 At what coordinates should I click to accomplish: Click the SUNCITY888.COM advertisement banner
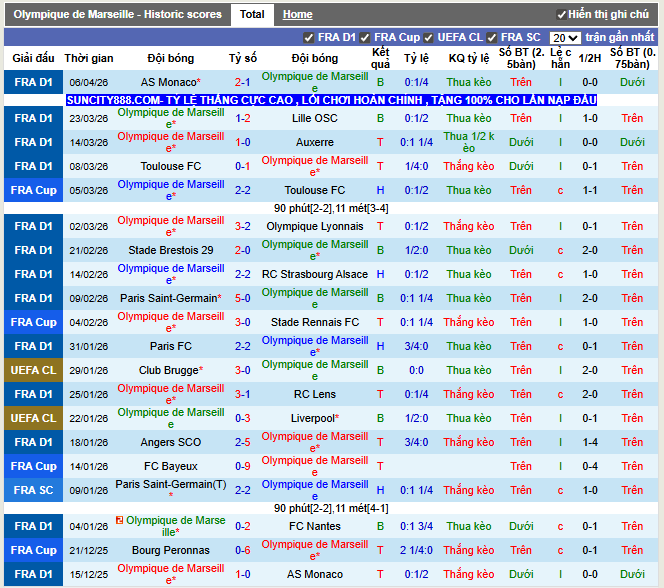(x=332, y=100)
